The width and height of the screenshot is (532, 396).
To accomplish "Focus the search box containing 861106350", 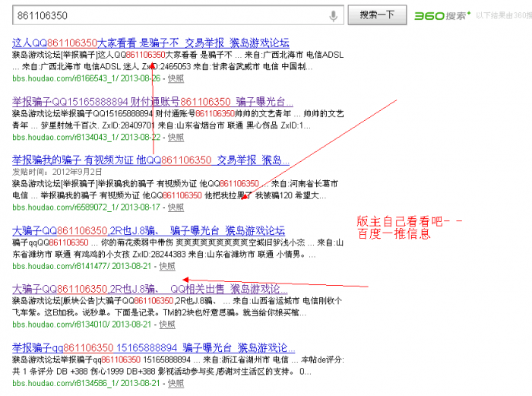I will (178, 15).
